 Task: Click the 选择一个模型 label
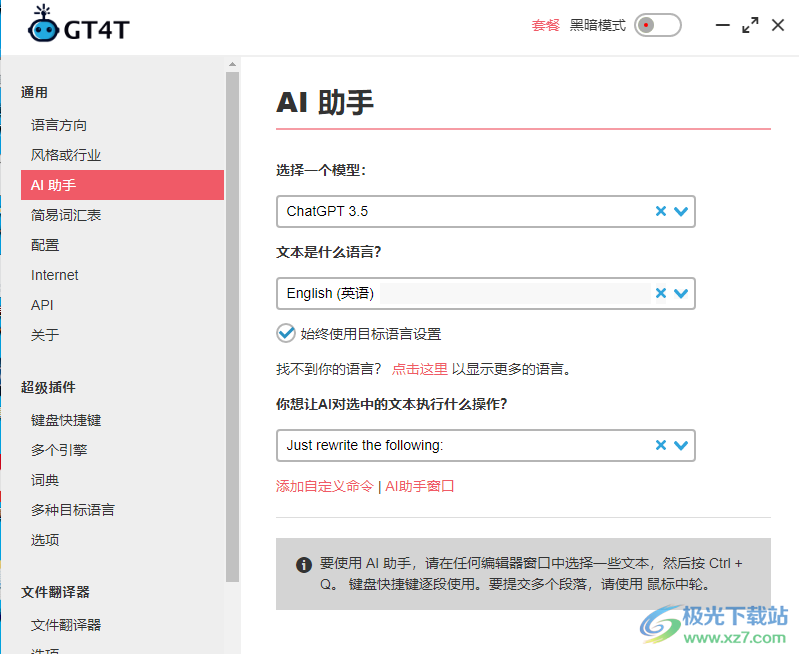tap(321, 170)
